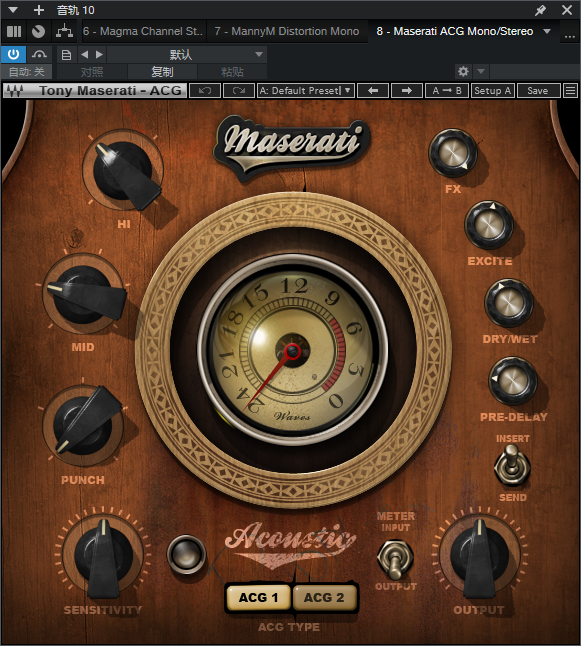Screen dimensions: 581x646
Task: Open the channel editor bars icon
Action: 14,31
